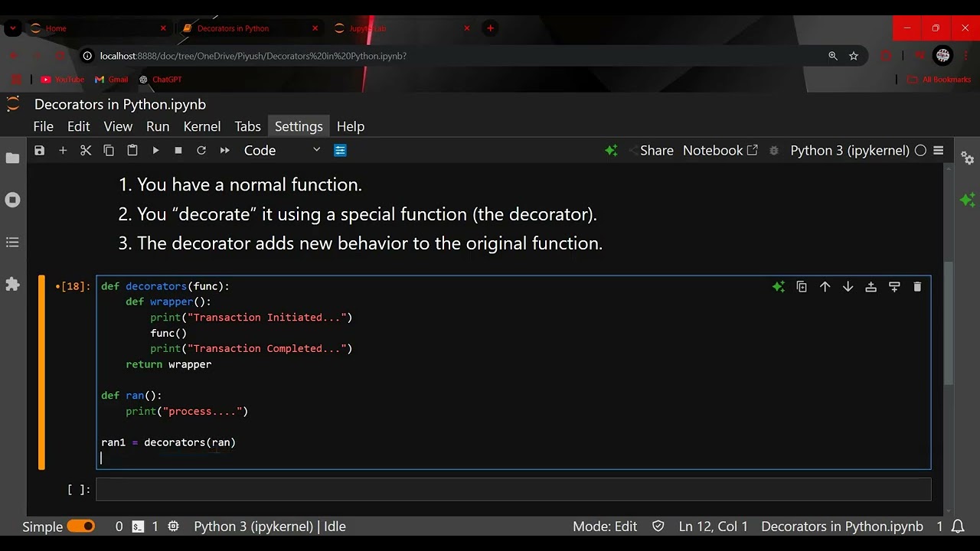Click the cell's green sparkle AI action icon
Image resolution: width=980 pixels, height=551 pixels.
tap(779, 287)
